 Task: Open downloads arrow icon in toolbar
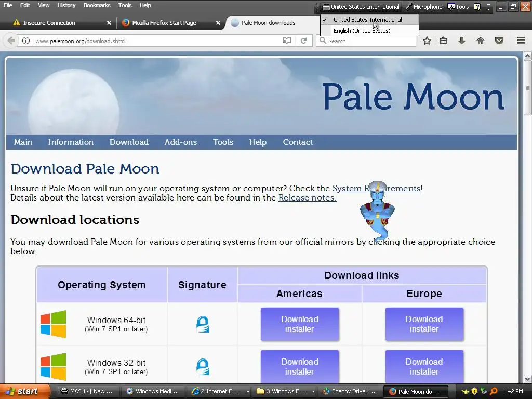coord(462,41)
